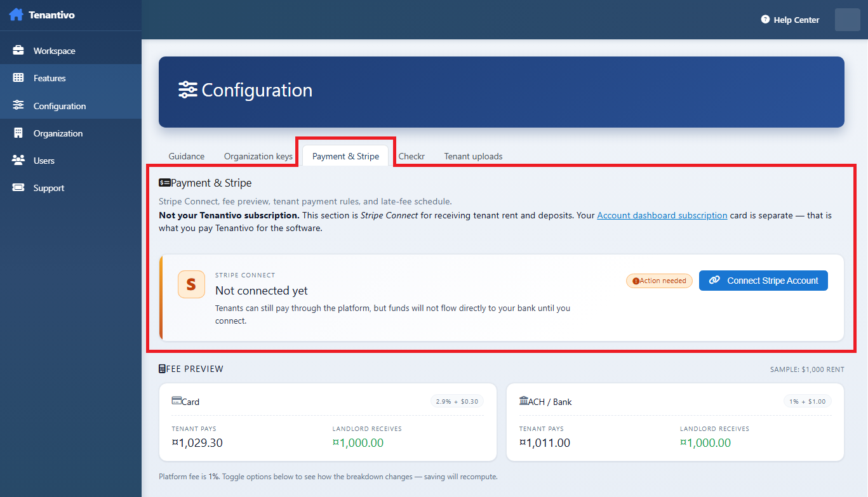
Task: Follow the Account dashboard subscription link
Action: click(x=662, y=215)
